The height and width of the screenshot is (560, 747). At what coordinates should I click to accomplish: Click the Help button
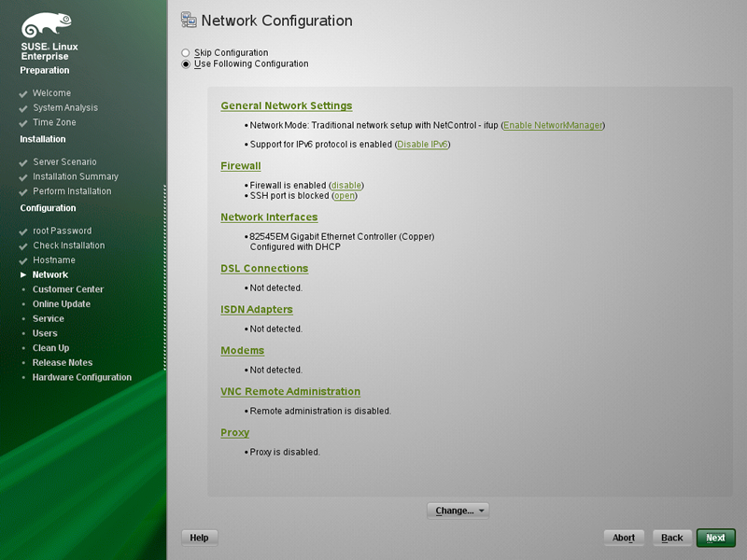tap(199, 538)
